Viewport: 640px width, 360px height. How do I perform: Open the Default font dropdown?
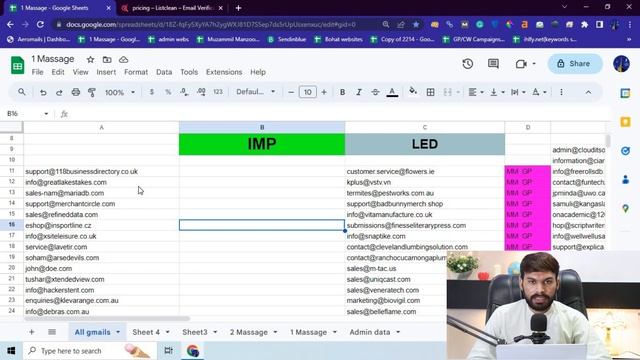[256, 92]
